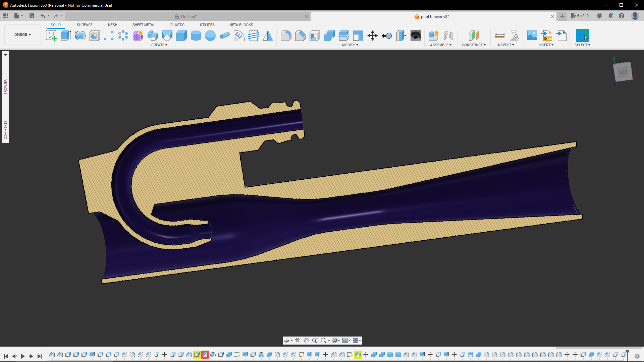The width and height of the screenshot is (644, 362).
Task: Choose the Hole tool icon
Action: point(95,36)
